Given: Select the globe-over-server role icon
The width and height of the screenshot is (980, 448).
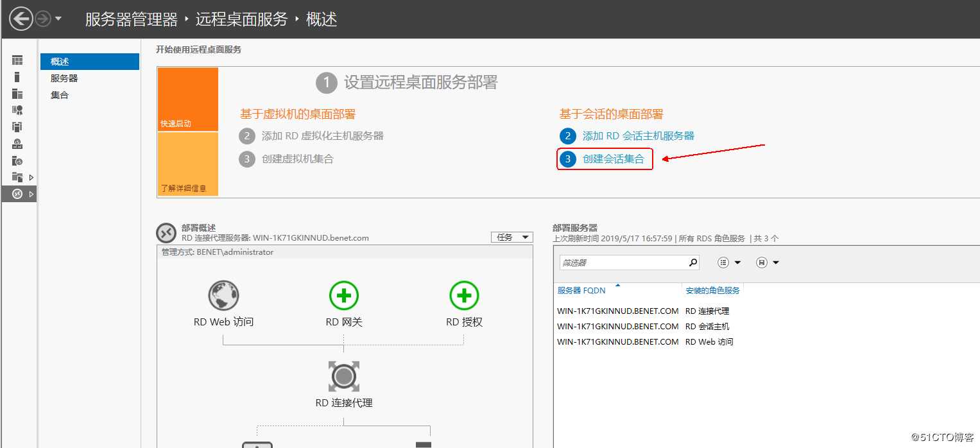Looking at the screenshot, I should (17, 144).
